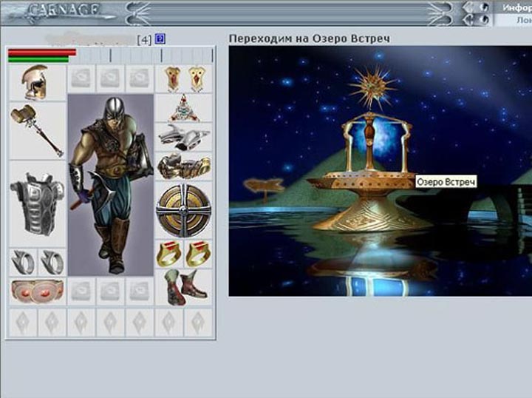Click the lower round button near Лон tab
532x398 pixels.
[x=485, y=20]
